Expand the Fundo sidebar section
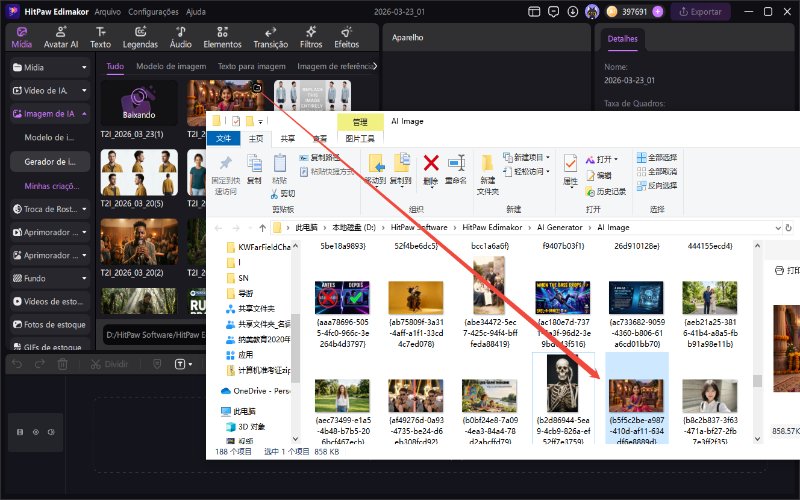Screen dimensions: 800x500 (50, 278)
